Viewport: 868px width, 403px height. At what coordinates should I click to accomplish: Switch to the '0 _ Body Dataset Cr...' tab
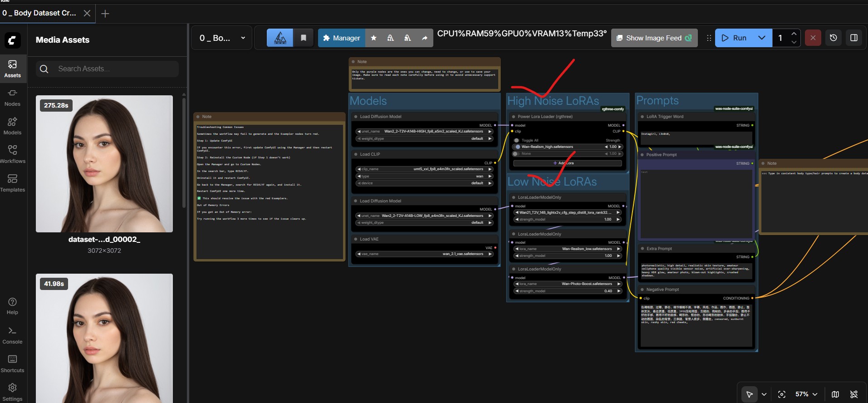pyautogui.click(x=39, y=13)
